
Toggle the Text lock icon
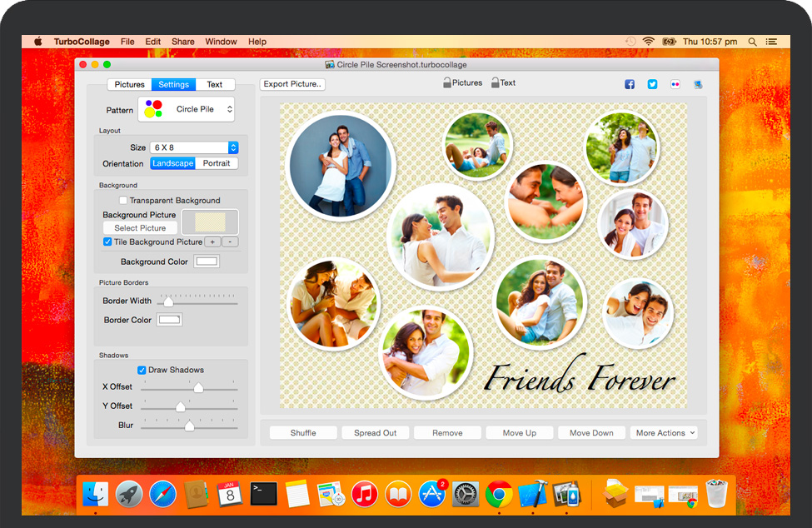point(496,82)
